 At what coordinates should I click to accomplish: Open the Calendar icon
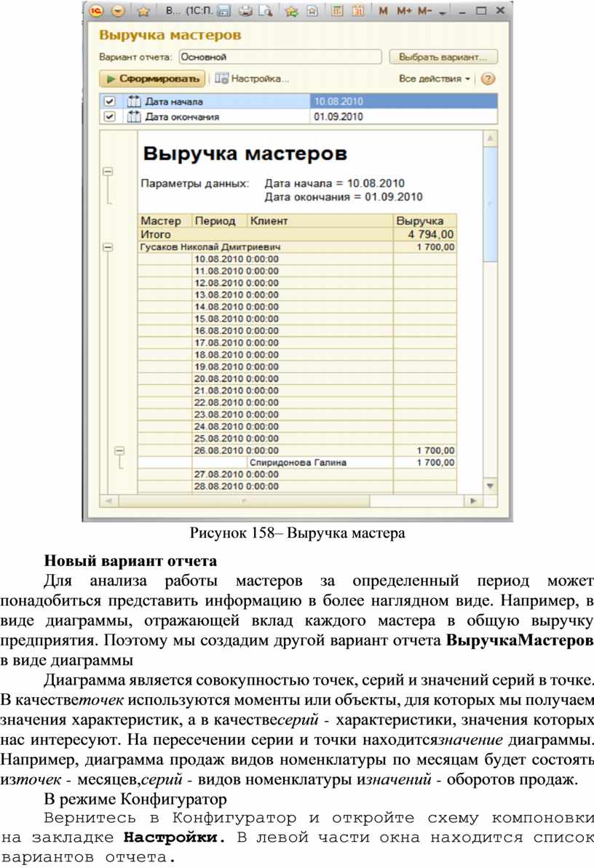[x=358, y=10]
